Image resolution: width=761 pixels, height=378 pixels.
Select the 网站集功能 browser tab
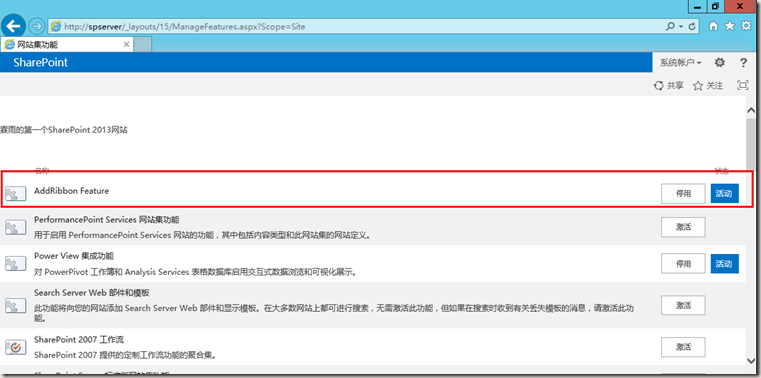[66, 45]
